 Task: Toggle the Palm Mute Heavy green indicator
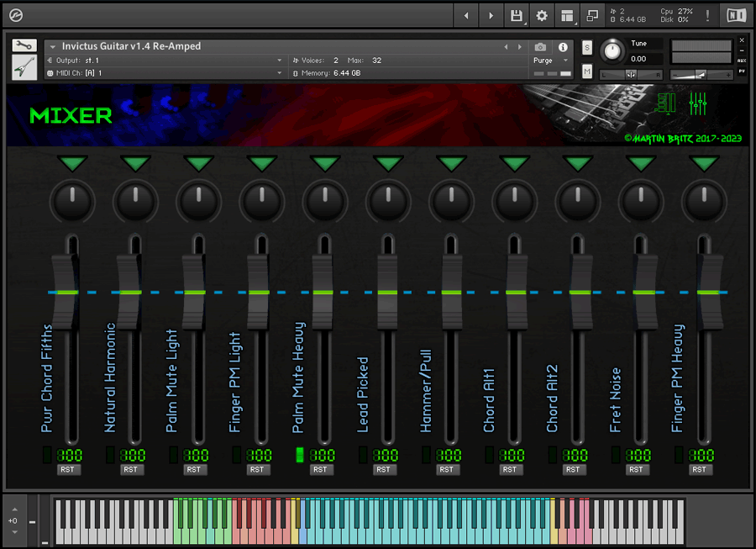tap(299, 455)
